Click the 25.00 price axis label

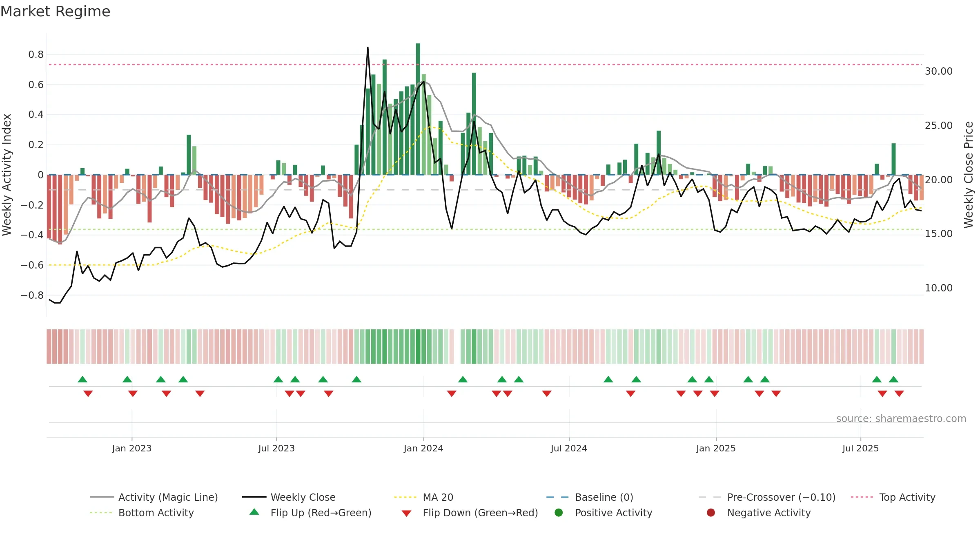938,125
